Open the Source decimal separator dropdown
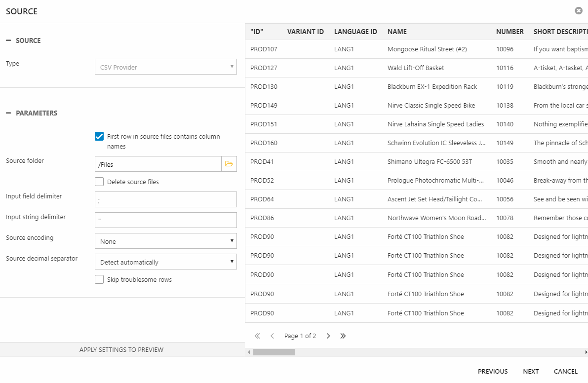The height and width of the screenshot is (383, 588). (165, 262)
